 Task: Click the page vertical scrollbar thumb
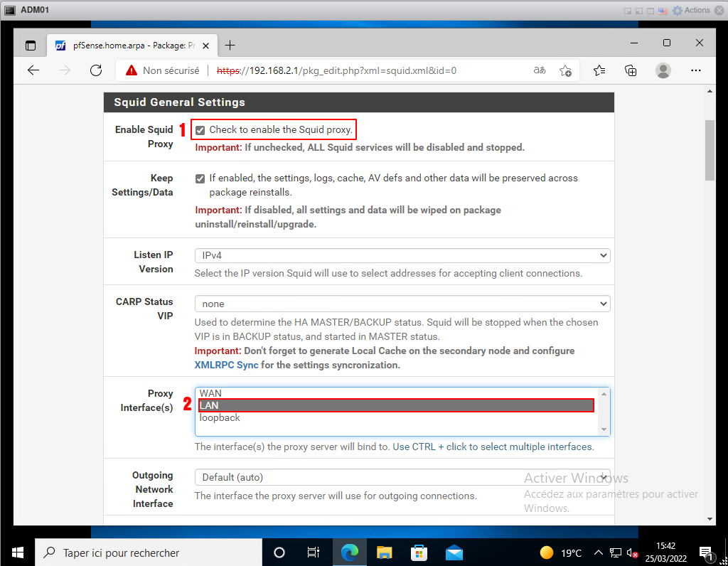[x=710, y=149]
